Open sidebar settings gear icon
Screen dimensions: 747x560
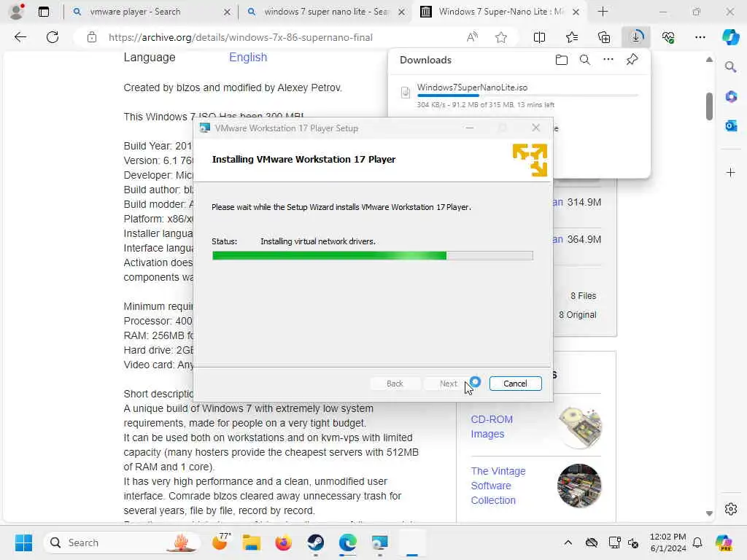[731, 509]
